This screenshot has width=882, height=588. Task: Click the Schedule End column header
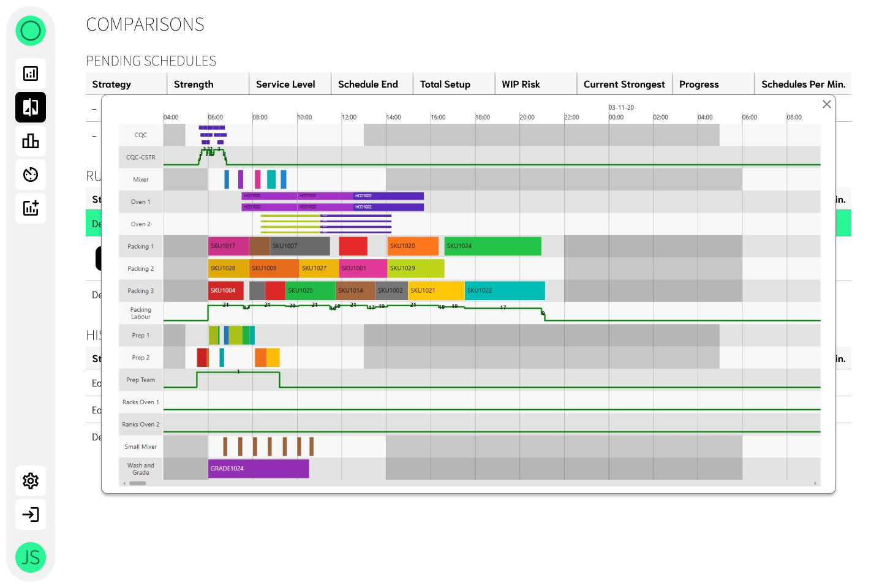[367, 85]
